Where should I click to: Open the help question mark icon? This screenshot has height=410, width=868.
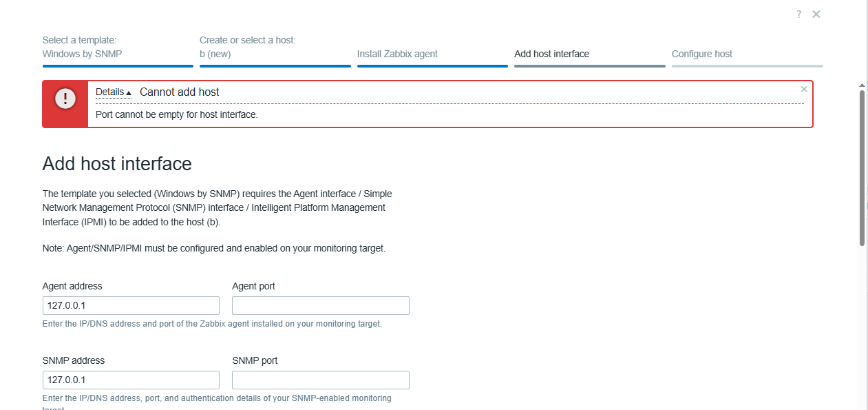click(799, 14)
